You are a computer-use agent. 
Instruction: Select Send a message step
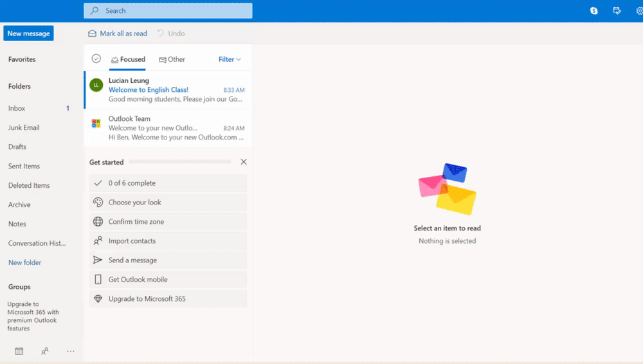coord(168,260)
